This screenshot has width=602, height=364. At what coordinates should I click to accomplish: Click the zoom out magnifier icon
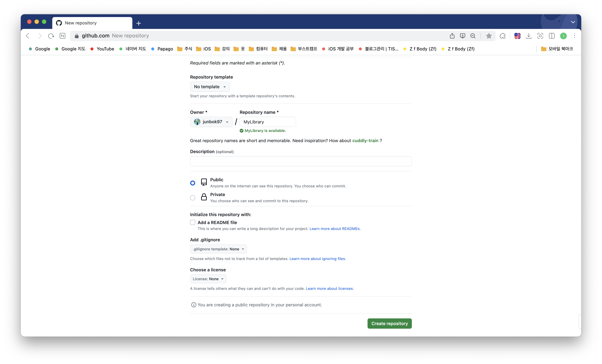473,36
